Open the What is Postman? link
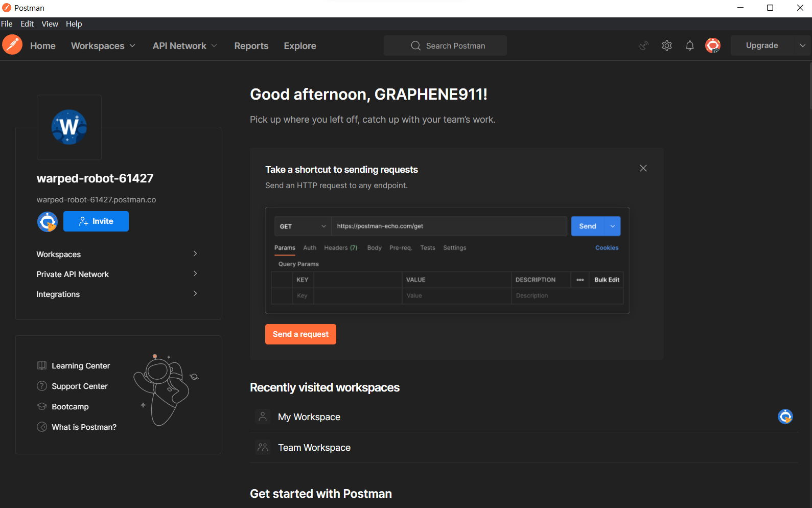This screenshot has width=812, height=508. (x=84, y=427)
